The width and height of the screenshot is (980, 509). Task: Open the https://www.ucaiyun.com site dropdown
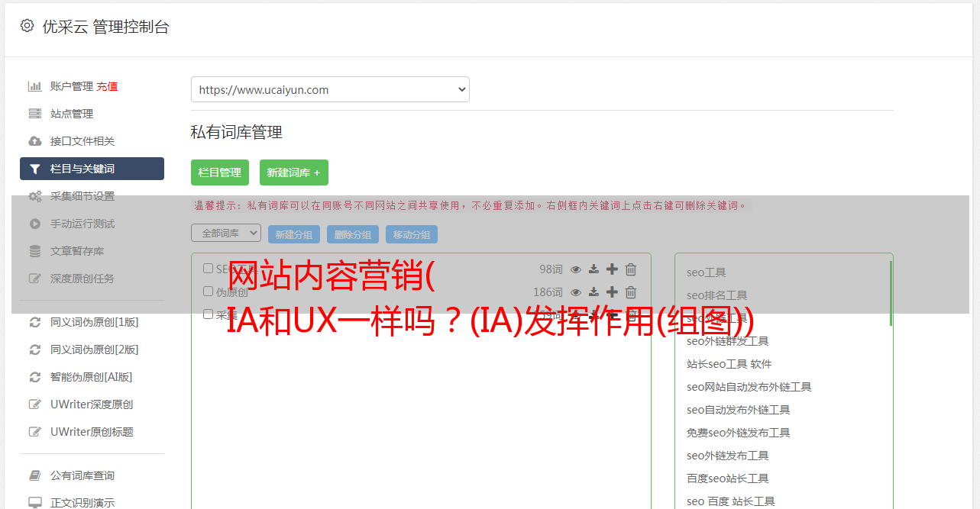click(330, 89)
